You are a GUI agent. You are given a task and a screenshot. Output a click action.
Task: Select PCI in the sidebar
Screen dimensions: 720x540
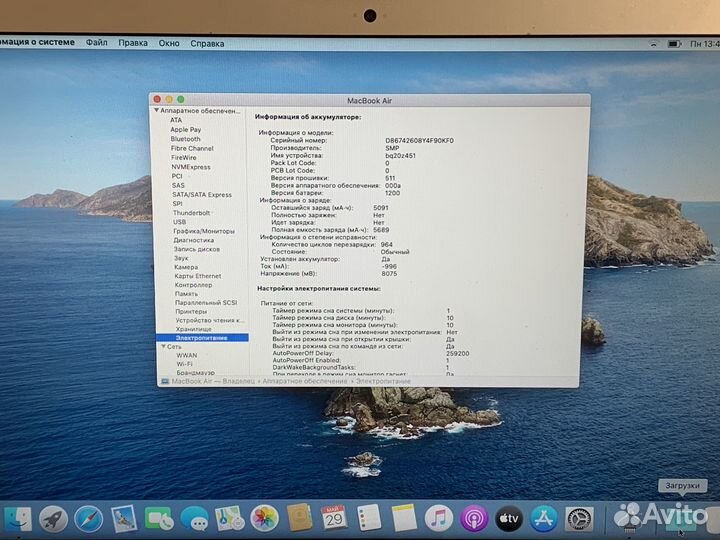(177, 176)
